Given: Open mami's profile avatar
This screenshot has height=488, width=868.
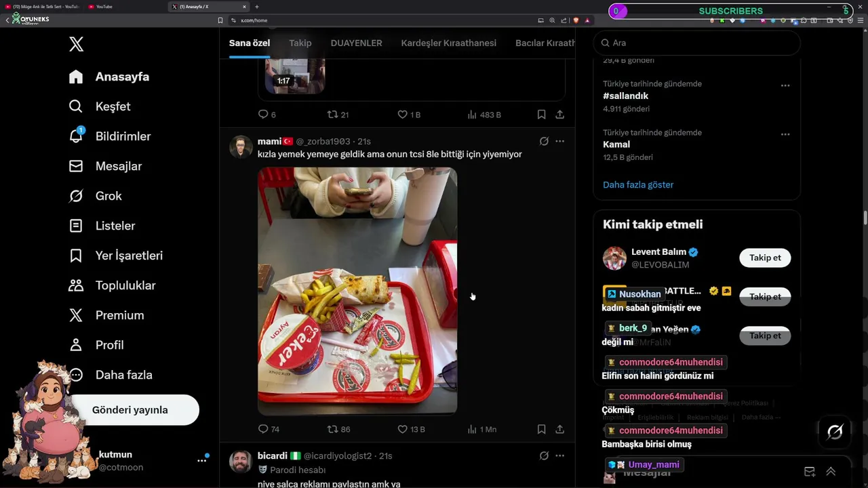Looking at the screenshot, I should (x=241, y=146).
